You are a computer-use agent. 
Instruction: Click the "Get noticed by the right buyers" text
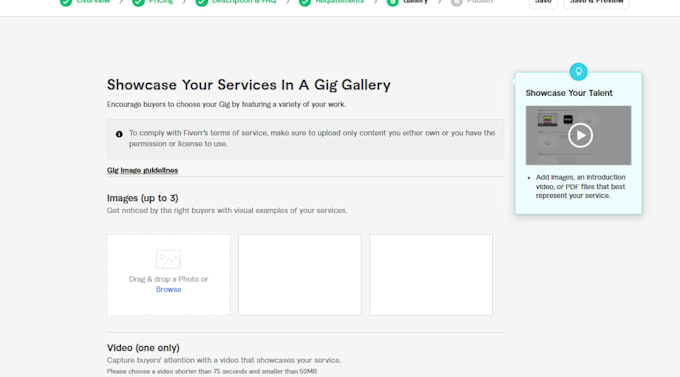tap(227, 210)
